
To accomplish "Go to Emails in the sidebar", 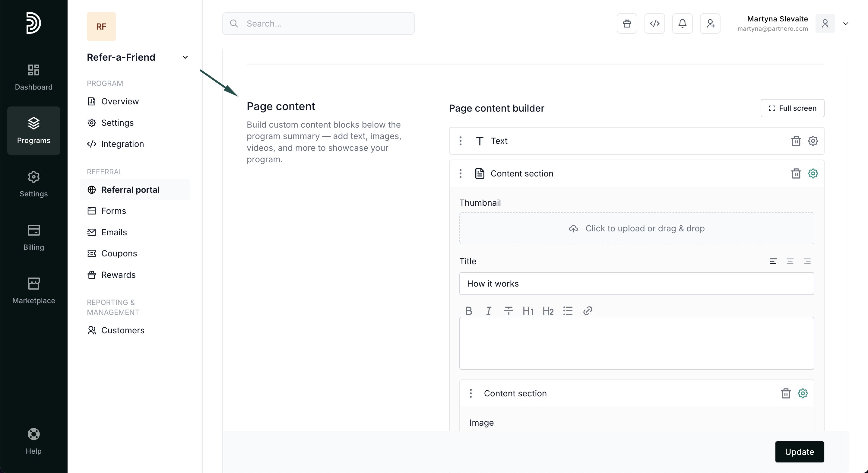I will [x=114, y=232].
